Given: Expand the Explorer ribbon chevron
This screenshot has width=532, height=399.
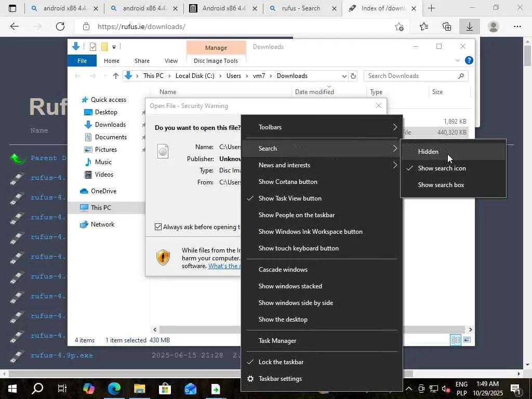Looking at the screenshot, I should [x=457, y=60].
